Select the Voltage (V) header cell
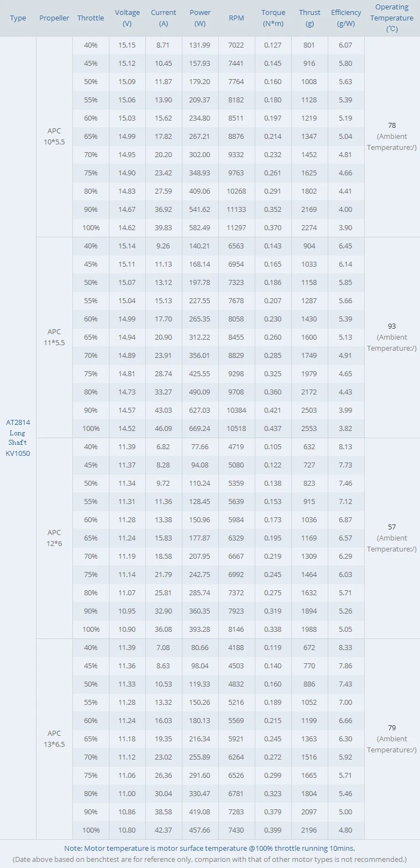This screenshot has width=420, height=868. pyautogui.click(x=127, y=18)
